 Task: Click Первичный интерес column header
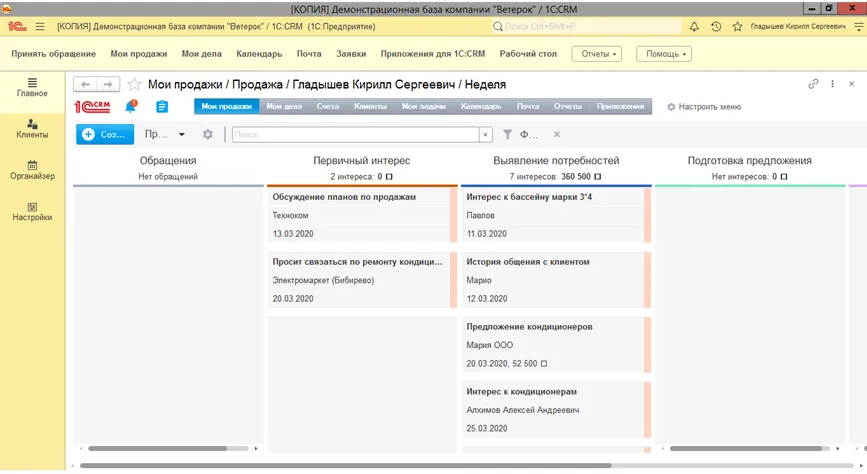tap(362, 160)
